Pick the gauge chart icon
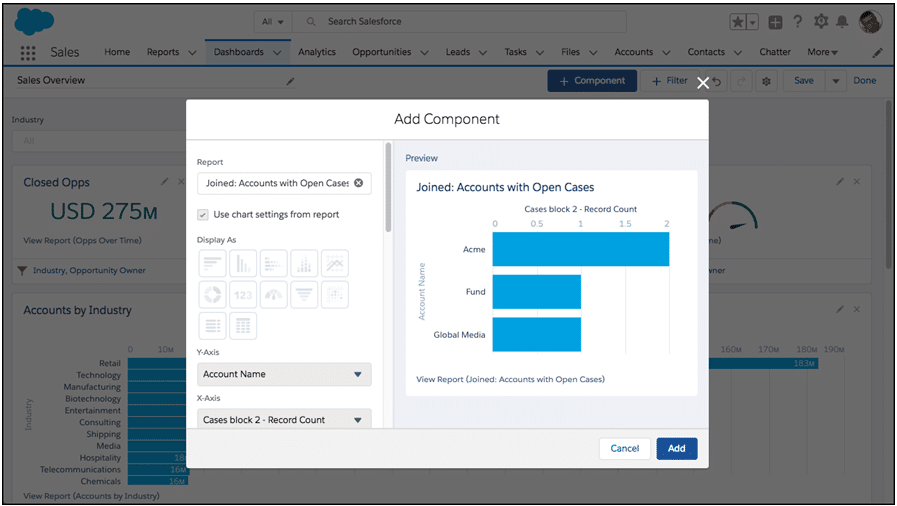 click(x=273, y=294)
